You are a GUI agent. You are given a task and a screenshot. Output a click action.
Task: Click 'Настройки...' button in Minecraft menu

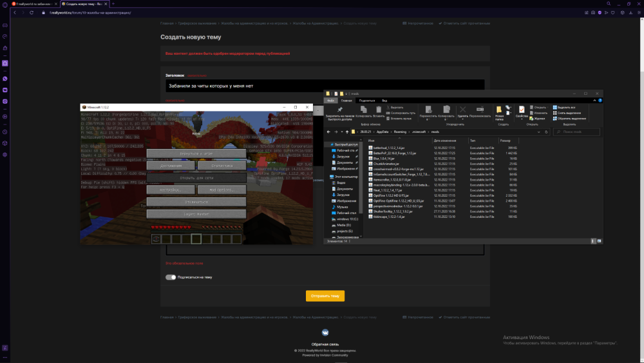click(171, 190)
